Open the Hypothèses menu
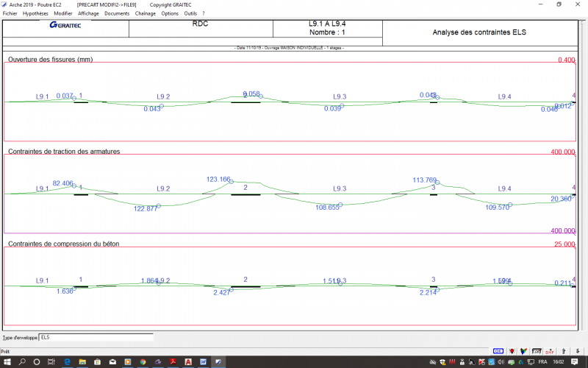588x368 pixels. [x=35, y=13]
